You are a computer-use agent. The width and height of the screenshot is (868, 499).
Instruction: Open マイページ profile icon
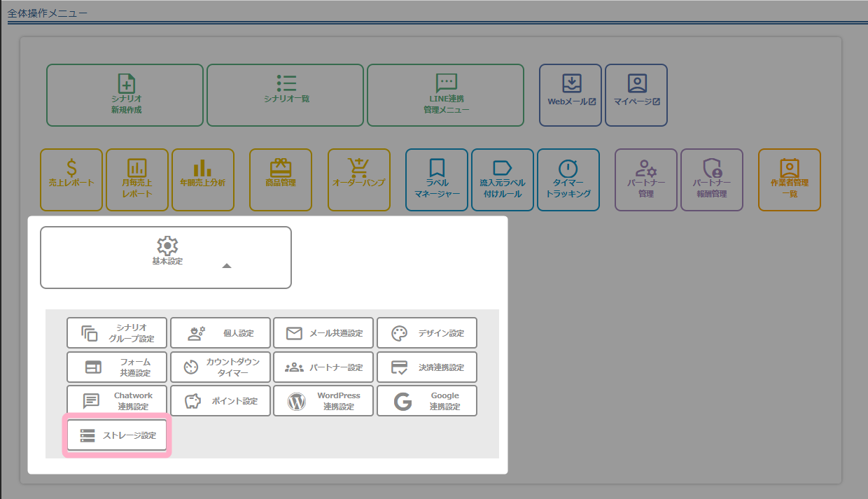636,83
